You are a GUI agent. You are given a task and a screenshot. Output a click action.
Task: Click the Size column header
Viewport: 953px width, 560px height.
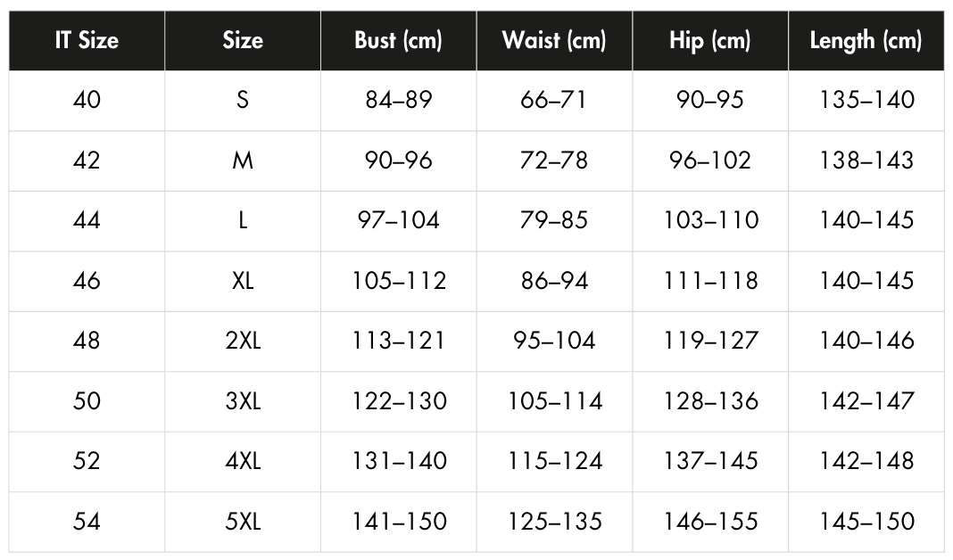(243, 41)
